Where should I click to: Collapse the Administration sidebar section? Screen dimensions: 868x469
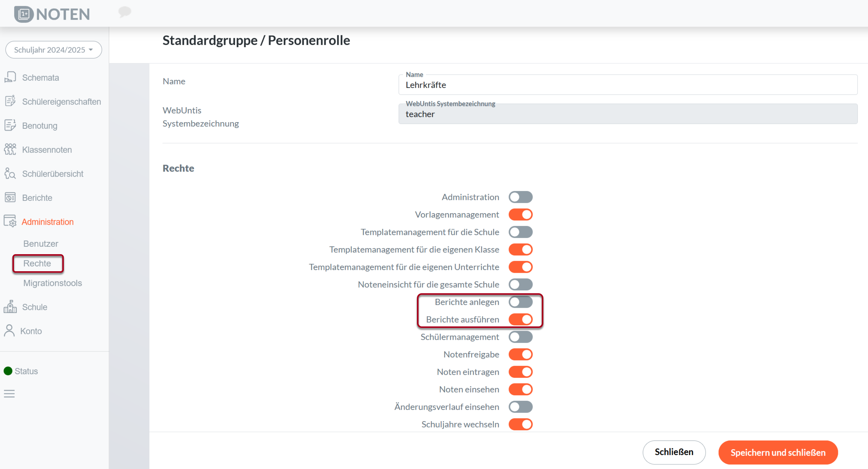pos(47,222)
